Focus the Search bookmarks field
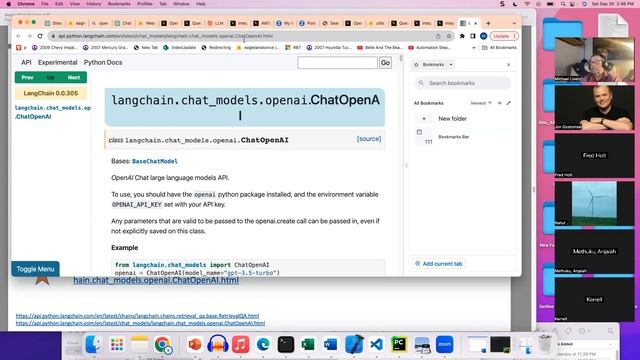This screenshot has width=640, height=360. [x=463, y=83]
